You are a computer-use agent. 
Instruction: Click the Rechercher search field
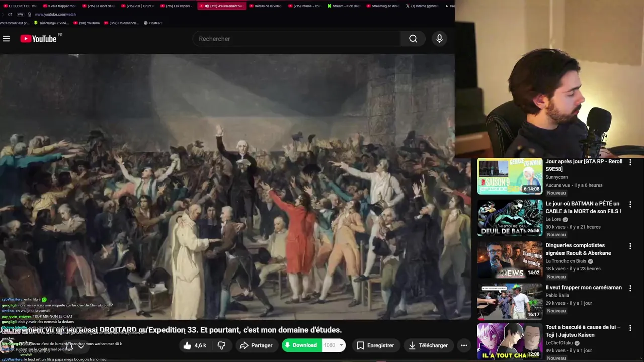pos(297,39)
